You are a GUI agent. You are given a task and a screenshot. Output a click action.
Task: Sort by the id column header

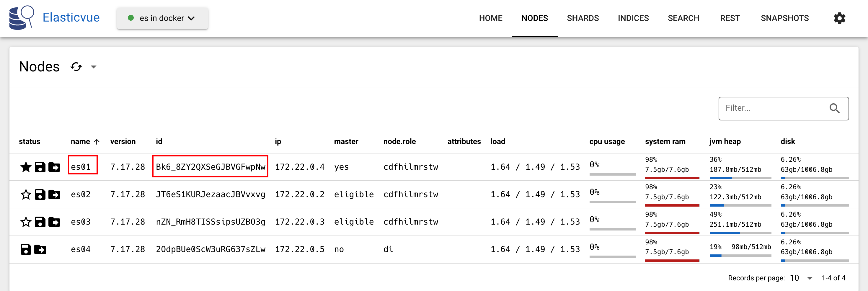[159, 141]
